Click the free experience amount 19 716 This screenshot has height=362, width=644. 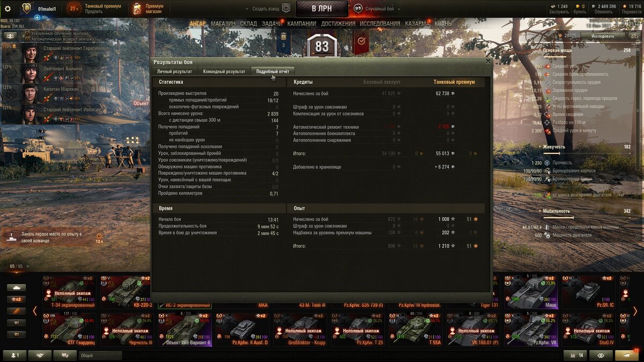[x=635, y=6]
